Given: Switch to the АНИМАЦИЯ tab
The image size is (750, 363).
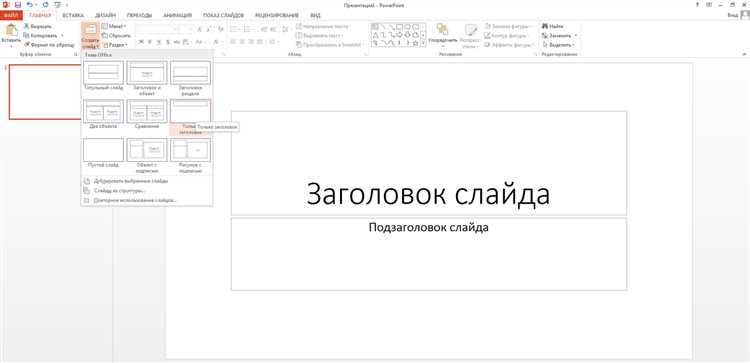Looking at the screenshot, I should click(177, 15).
